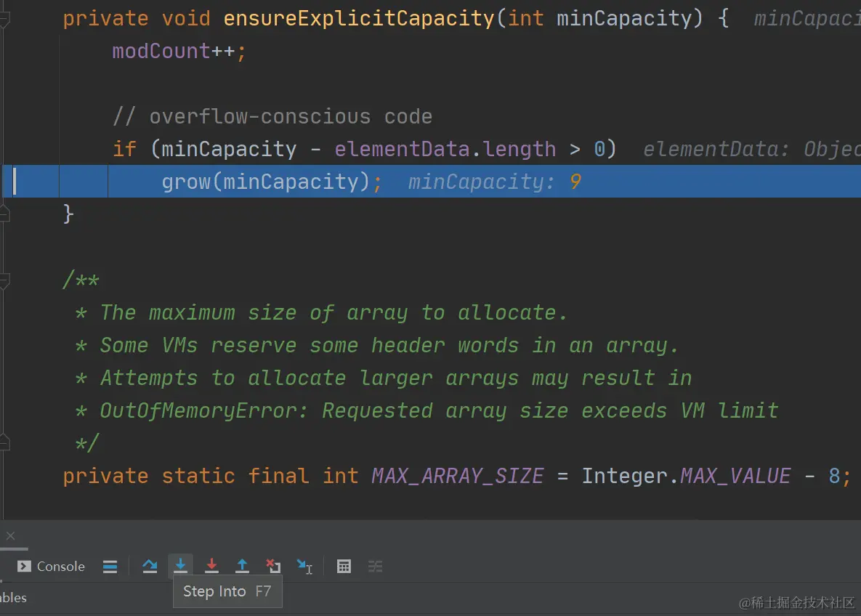Click elementData.length in the if condition
Viewport: 861px width, 616px height.
click(x=445, y=149)
